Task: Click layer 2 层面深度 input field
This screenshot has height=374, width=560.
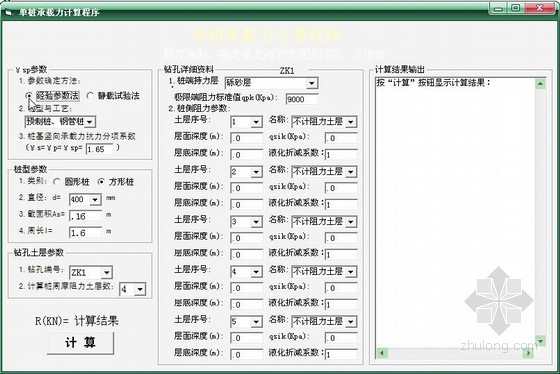Action: [x=246, y=188]
